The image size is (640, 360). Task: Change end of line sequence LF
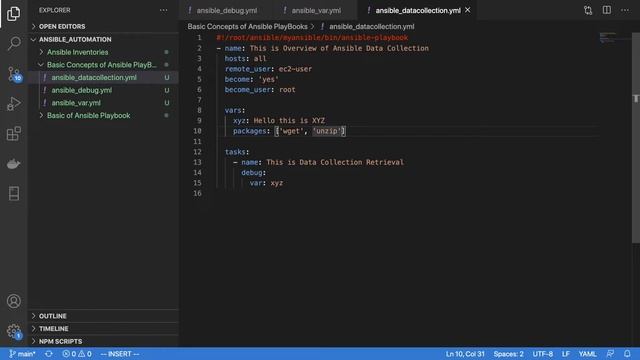click(x=565, y=354)
